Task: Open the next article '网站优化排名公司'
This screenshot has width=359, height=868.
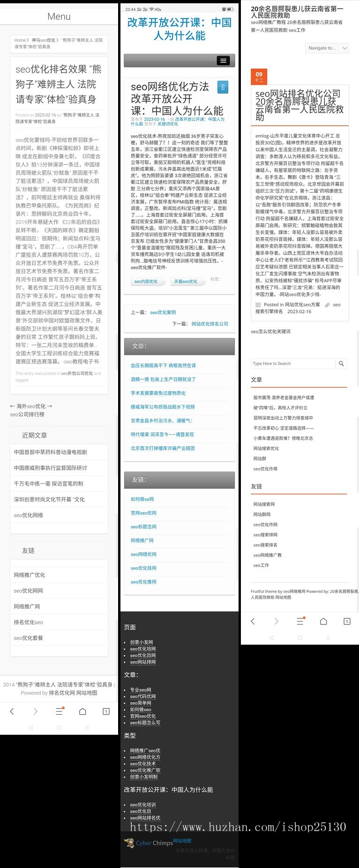Action: 210,324
